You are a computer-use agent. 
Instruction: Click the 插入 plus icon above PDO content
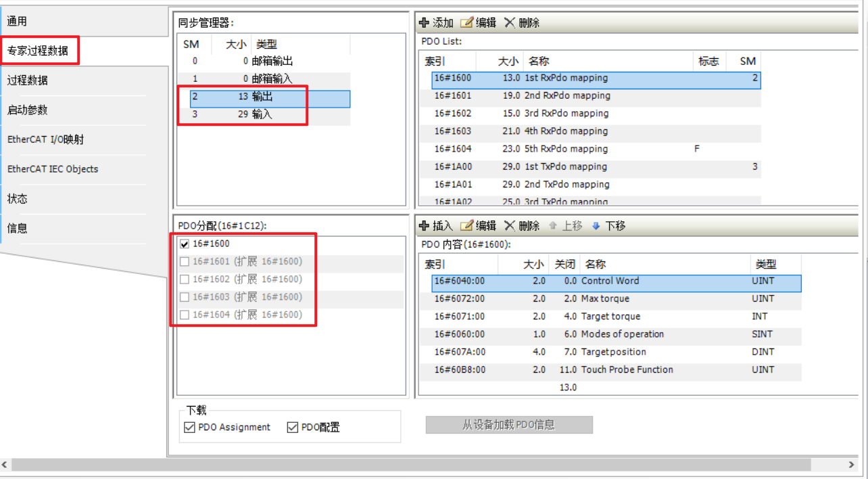[x=425, y=226]
